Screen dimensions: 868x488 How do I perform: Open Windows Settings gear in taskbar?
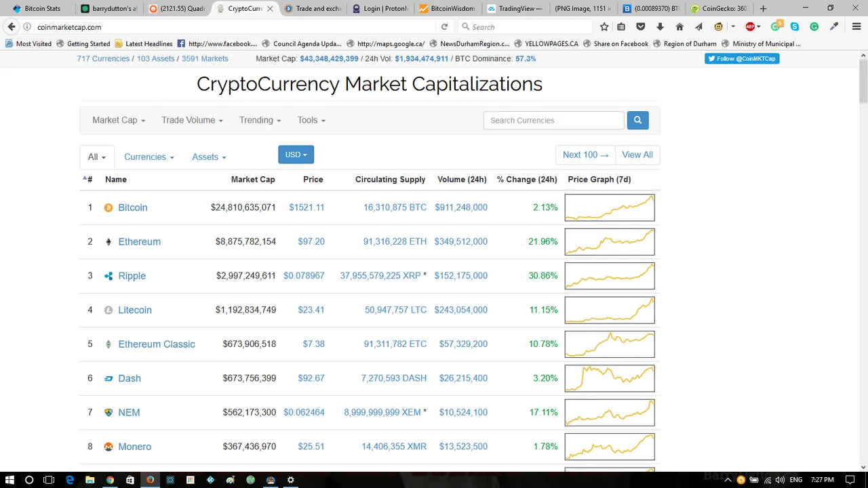tap(291, 480)
